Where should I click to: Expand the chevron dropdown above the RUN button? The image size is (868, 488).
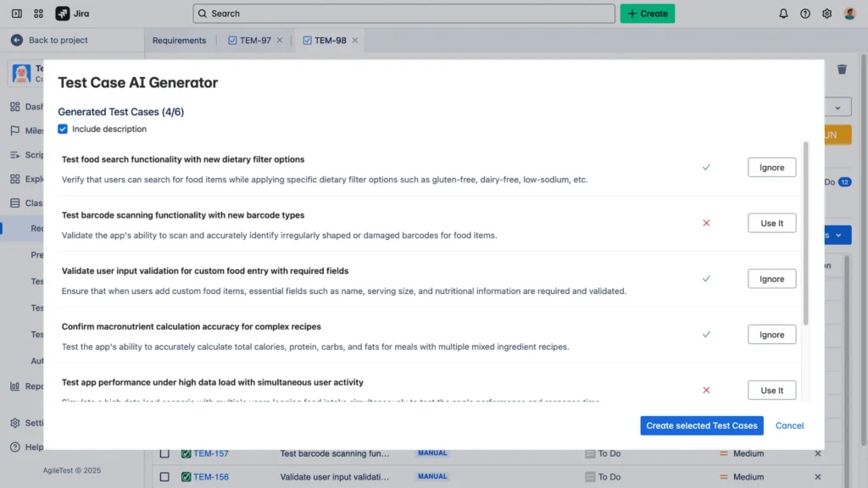coord(837,107)
